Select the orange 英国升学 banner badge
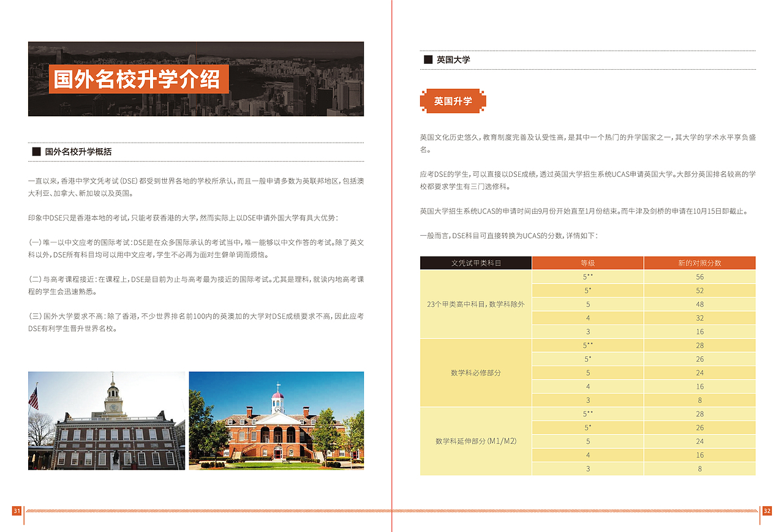Screen dimensions: 784x532 [x=452, y=102]
